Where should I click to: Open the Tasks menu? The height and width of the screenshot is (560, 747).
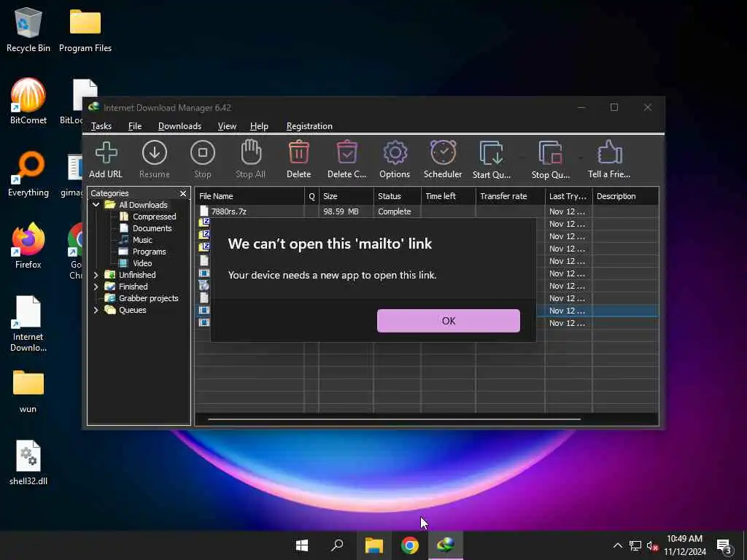point(101,126)
